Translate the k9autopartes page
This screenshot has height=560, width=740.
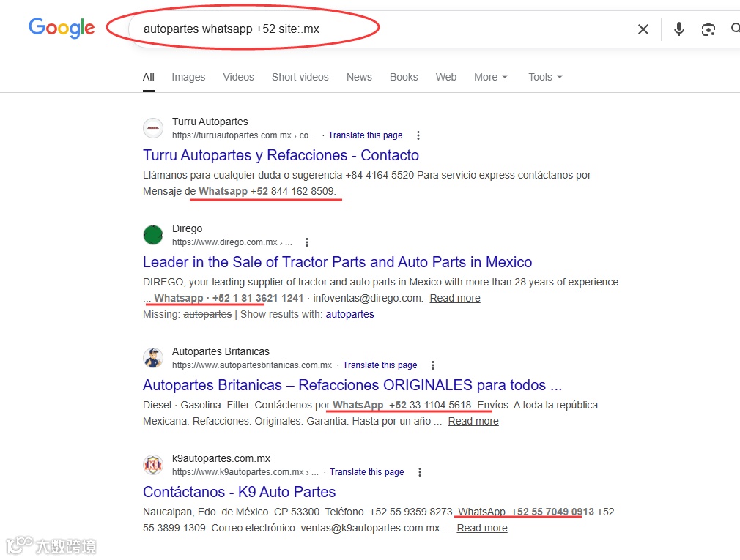(x=366, y=472)
